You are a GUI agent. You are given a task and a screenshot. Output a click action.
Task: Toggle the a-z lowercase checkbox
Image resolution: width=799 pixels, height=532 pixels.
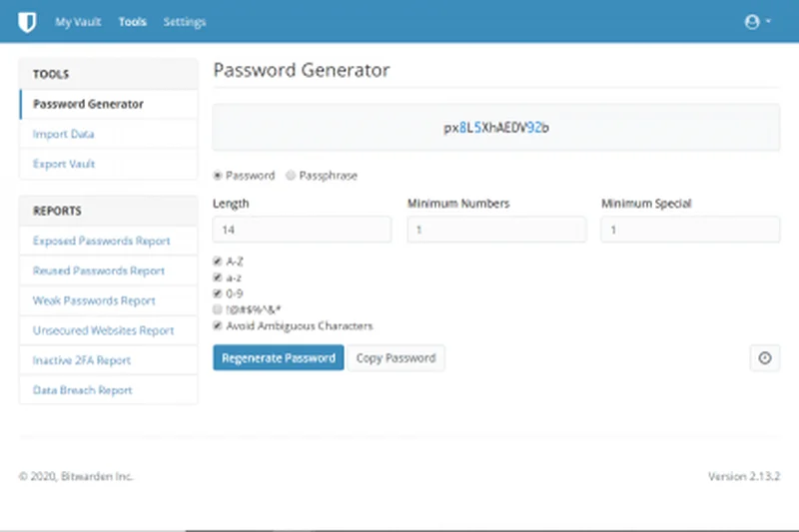218,277
